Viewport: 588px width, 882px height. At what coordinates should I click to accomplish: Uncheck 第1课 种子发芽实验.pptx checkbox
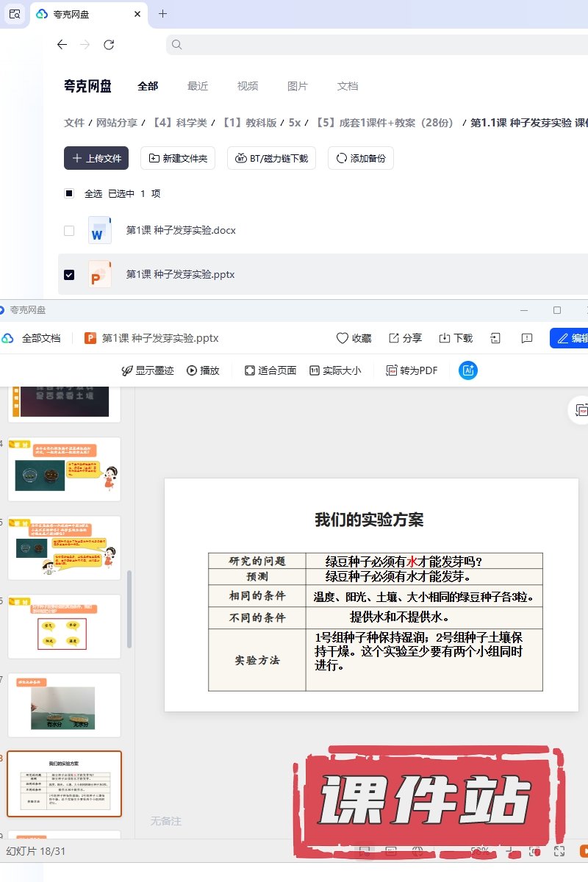pos(69,275)
